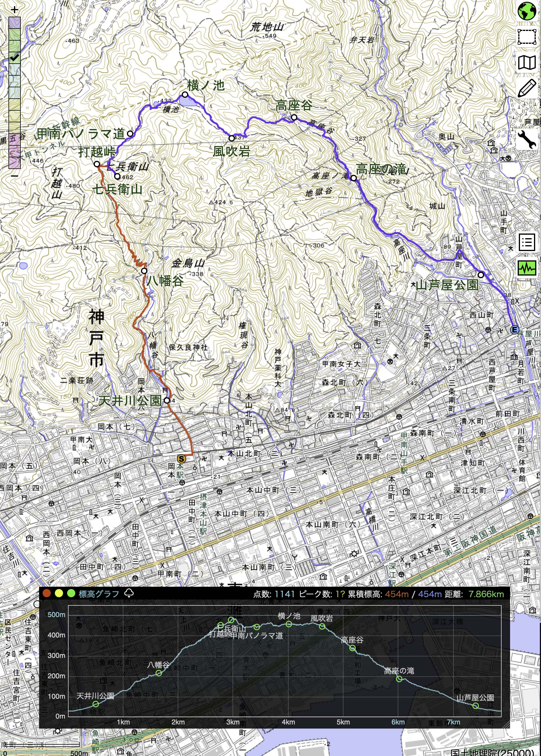Click the 標高グラフ panel title
541x756 pixels.
click(x=99, y=594)
